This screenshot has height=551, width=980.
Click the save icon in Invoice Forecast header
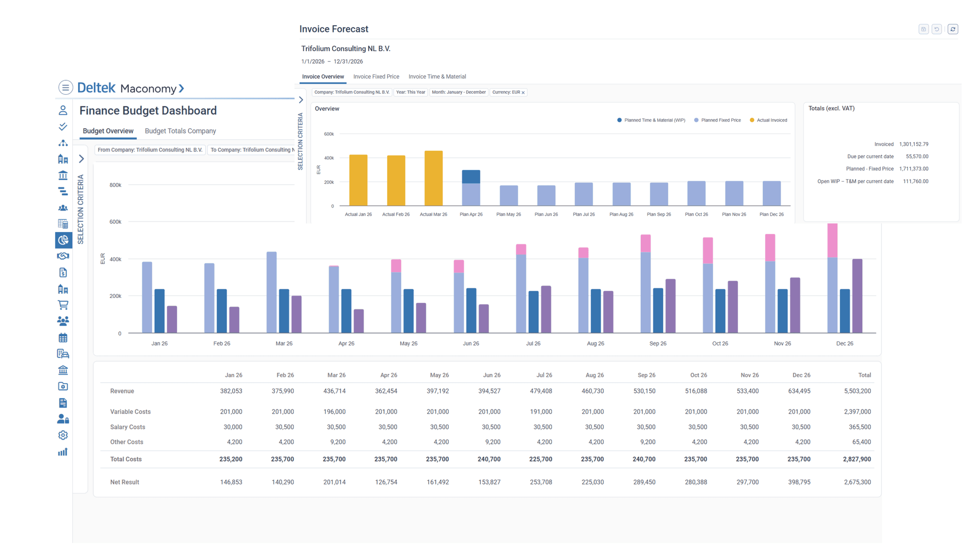coord(923,29)
